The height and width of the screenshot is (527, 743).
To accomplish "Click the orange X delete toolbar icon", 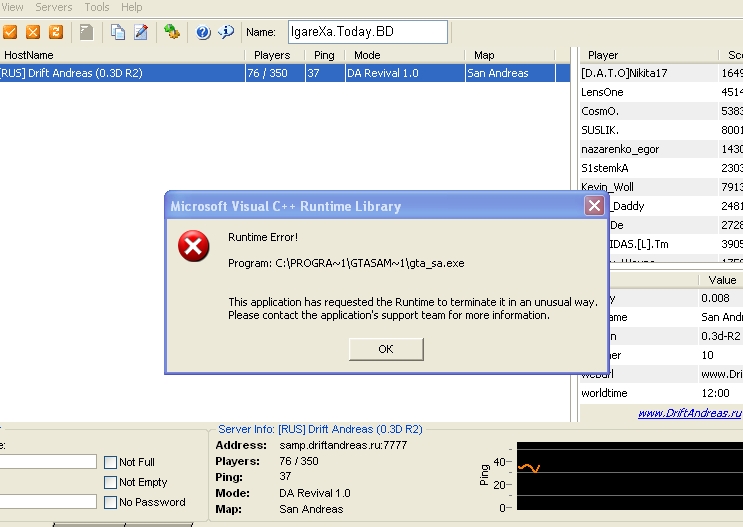I will (x=33, y=32).
